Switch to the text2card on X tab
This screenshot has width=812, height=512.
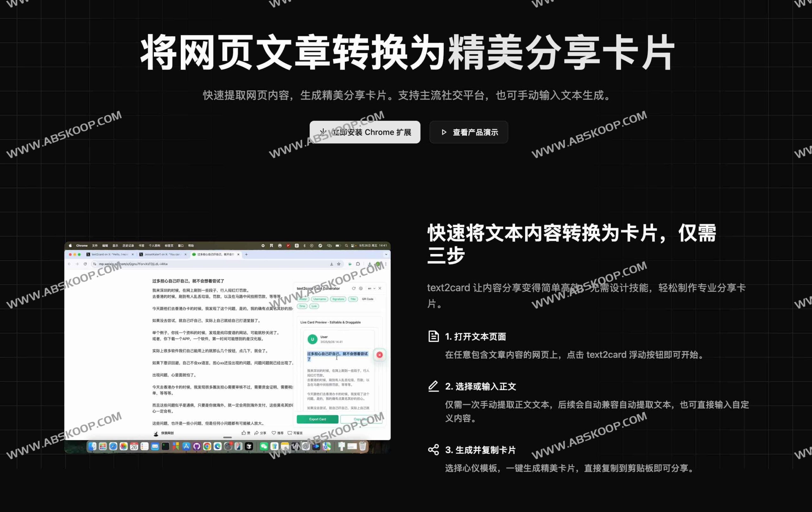tap(109, 255)
